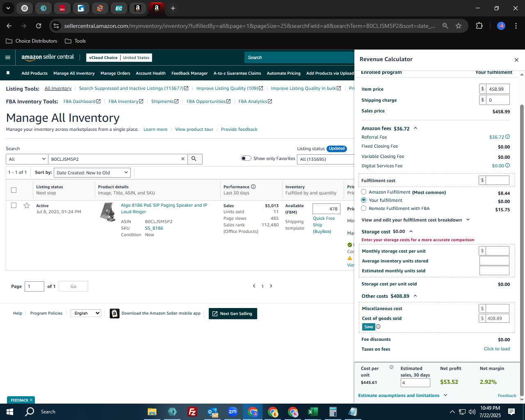Open Excel from the taskbar
This screenshot has width=525, height=420.
click(313, 412)
